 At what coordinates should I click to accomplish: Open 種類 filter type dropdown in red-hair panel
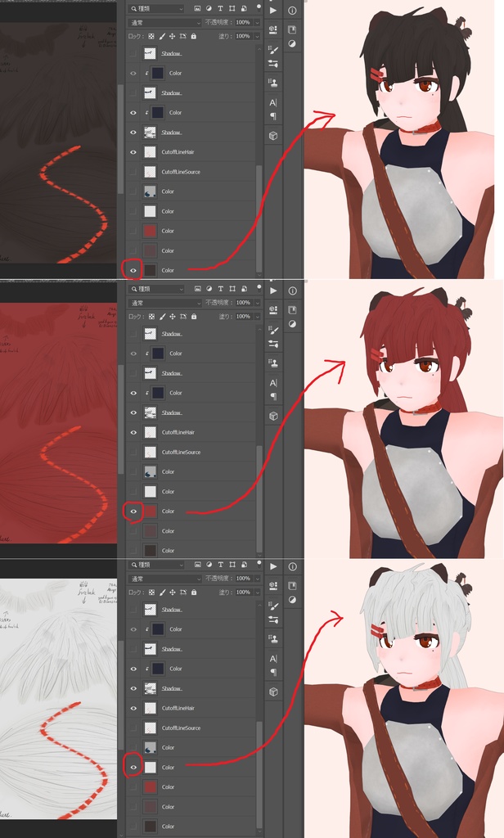[x=156, y=289]
